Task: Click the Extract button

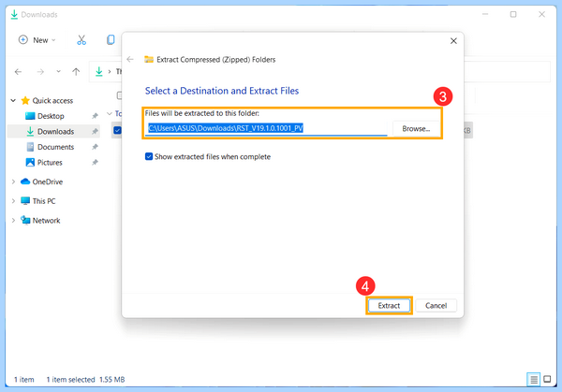Action: (389, 305)
